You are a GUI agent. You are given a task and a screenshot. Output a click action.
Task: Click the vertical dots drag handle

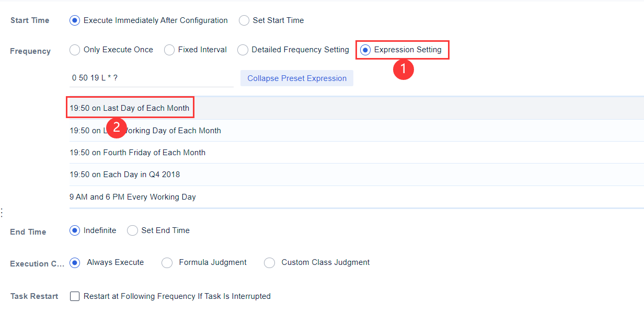pyautogui.click(x=2, y=212)
